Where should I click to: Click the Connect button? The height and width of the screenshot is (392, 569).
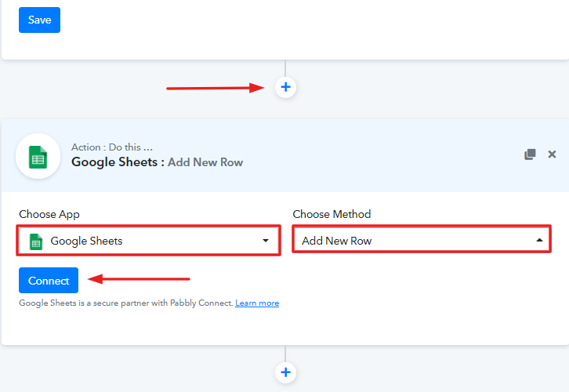[x=49, y=280]
